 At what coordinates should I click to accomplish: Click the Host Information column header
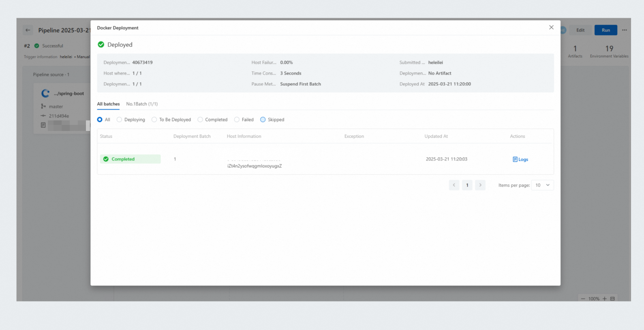(244, 136)
